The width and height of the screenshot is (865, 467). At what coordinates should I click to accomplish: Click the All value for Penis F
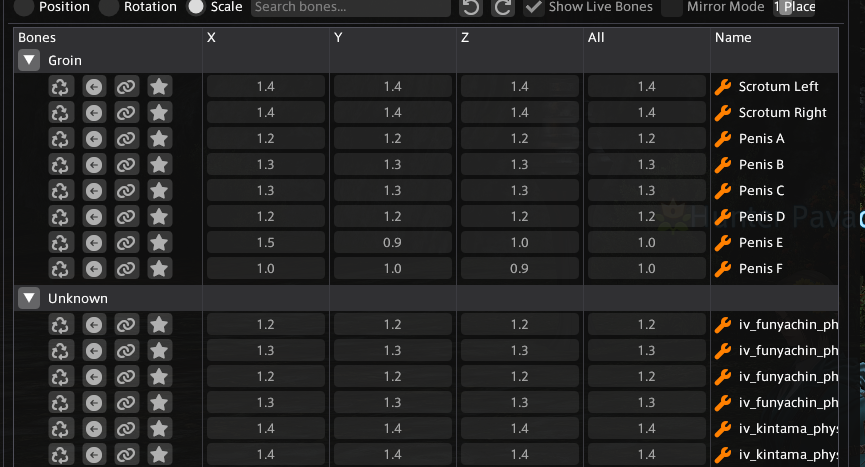pos(647,269)
